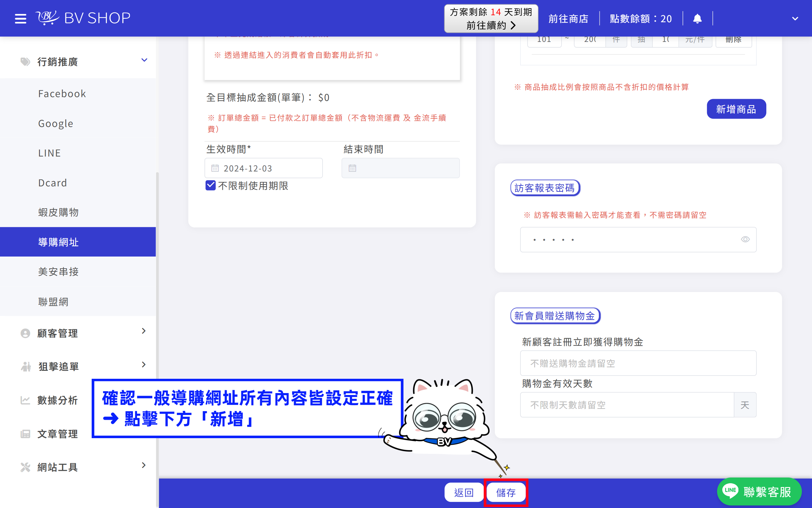Image resolution: width=812 pixels, height=508 pixels.
Task: Click the 新顧客註冊立即獲得購物金 input
Action: click(x=638, y=363)
